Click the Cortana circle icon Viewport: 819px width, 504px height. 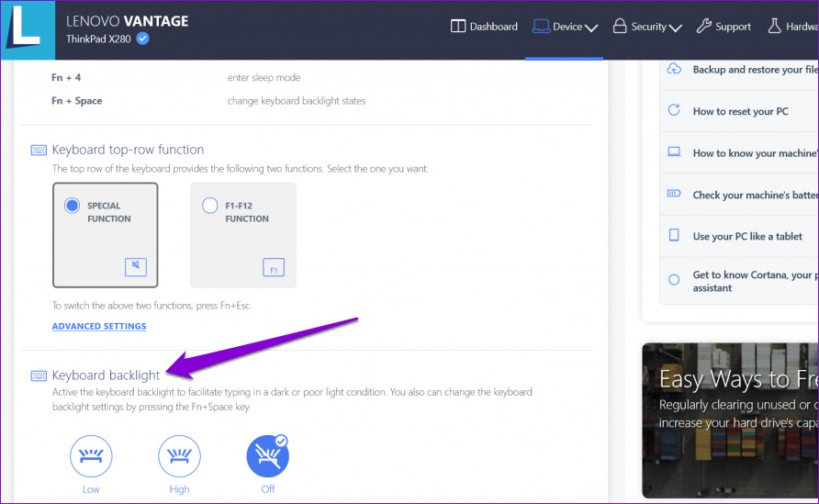[674, 280]
